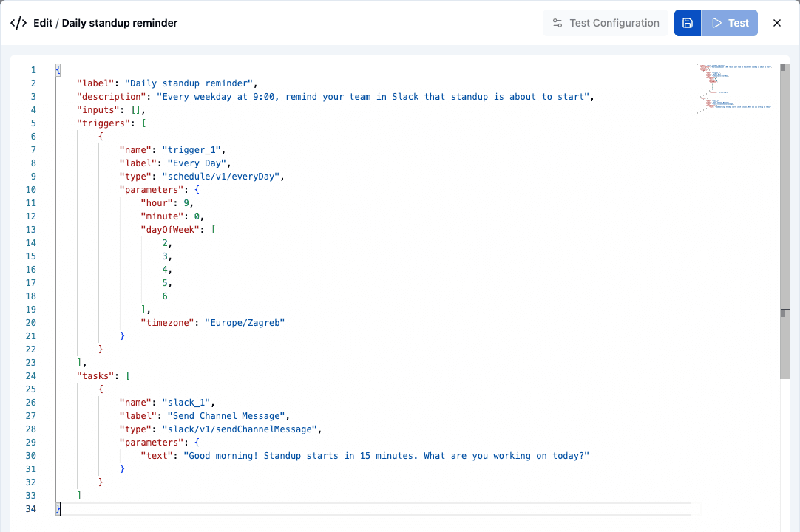Click the "minute" key on line 12
This screenshot has height=532, width=800.
[x=162, y=216]
